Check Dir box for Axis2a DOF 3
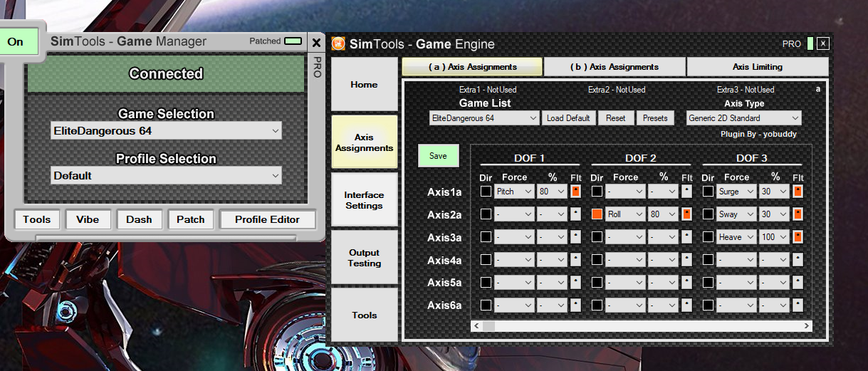868x371 pixels. (x=708, y=214)
